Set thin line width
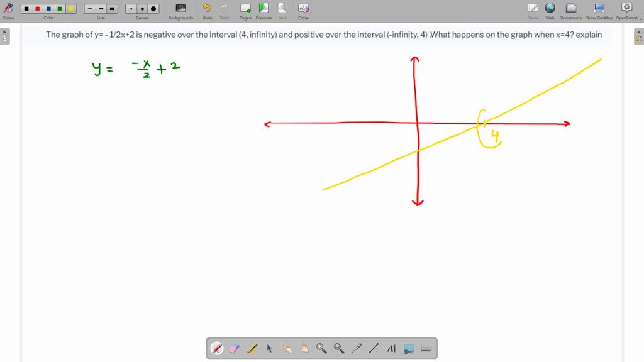This screenshot has height=362, width=644. click(x=90, y=9)
